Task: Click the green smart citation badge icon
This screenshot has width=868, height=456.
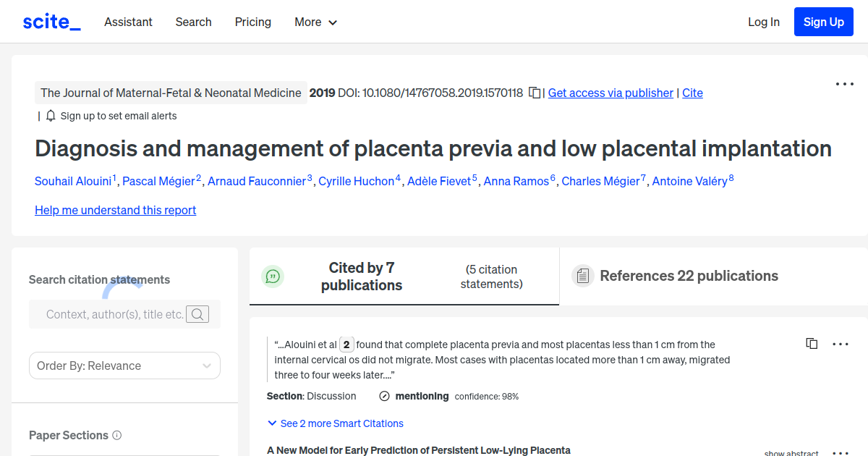Action: [273, 276]
